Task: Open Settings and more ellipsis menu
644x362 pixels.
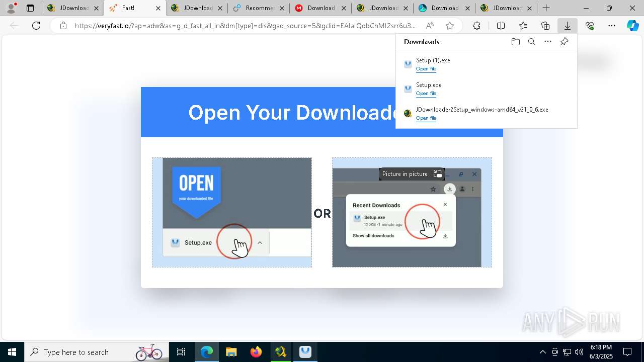Action: (x=612, y=26)
